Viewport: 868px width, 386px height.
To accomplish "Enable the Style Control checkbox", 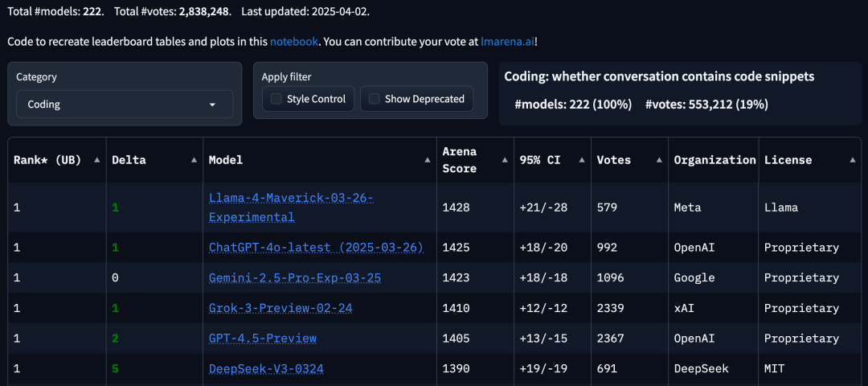I will click(x=276, y=99).
